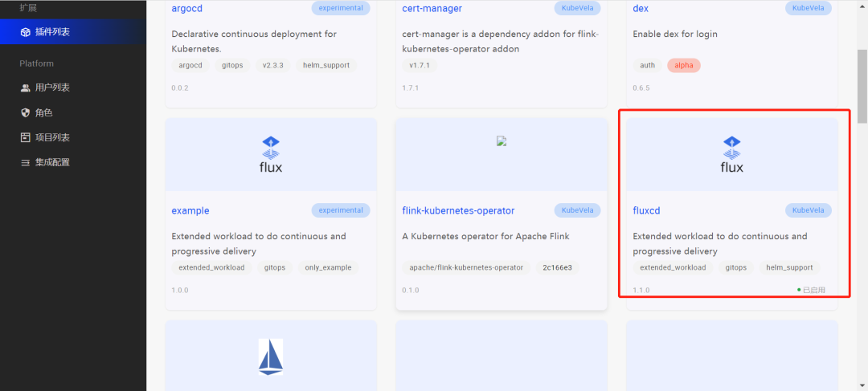Click the extended_workload tag on example card
This screenshot has width=868, height=391.
pos(211,267)
